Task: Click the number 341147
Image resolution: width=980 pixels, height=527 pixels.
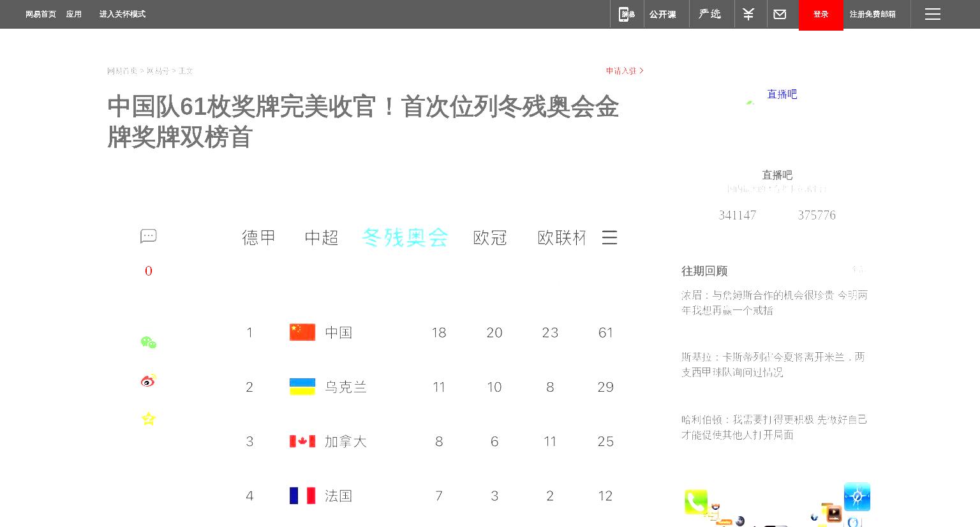Action: [x=738, y=215]
